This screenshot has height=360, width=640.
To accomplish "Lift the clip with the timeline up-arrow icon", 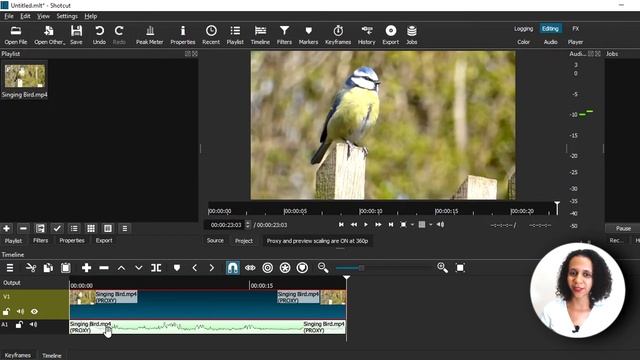I will pyautogui.click(x=121, y=268).
